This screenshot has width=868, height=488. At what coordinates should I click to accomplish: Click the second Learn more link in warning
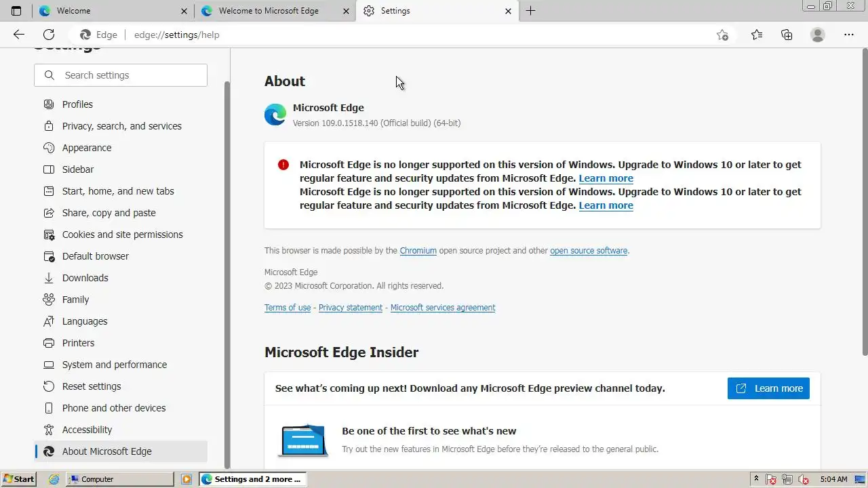pos(606,205)
